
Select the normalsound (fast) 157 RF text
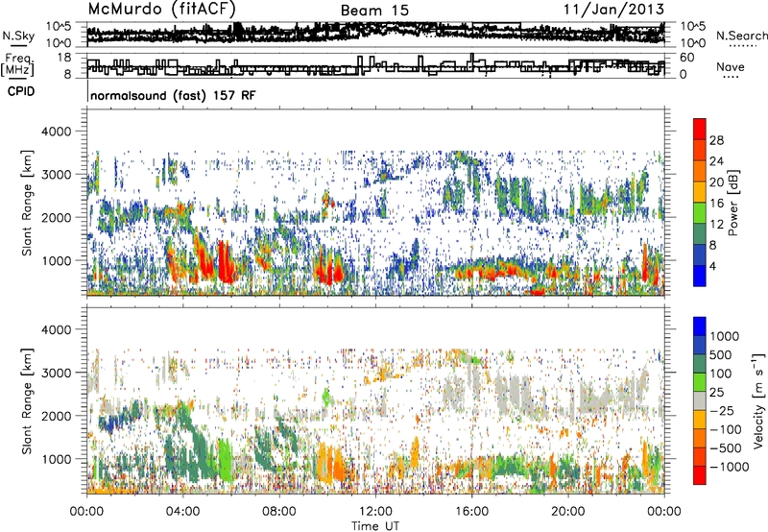tap(173, 95)
